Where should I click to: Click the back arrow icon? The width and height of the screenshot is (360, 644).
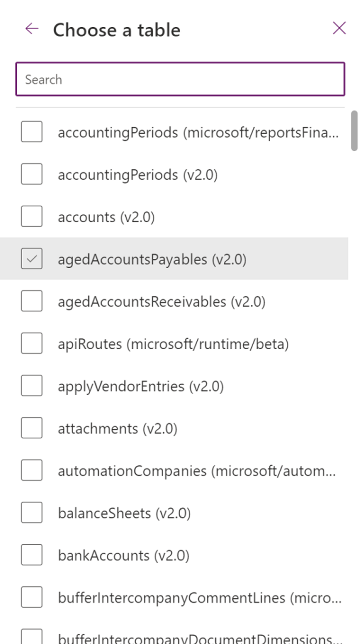(x=32, y=29)
